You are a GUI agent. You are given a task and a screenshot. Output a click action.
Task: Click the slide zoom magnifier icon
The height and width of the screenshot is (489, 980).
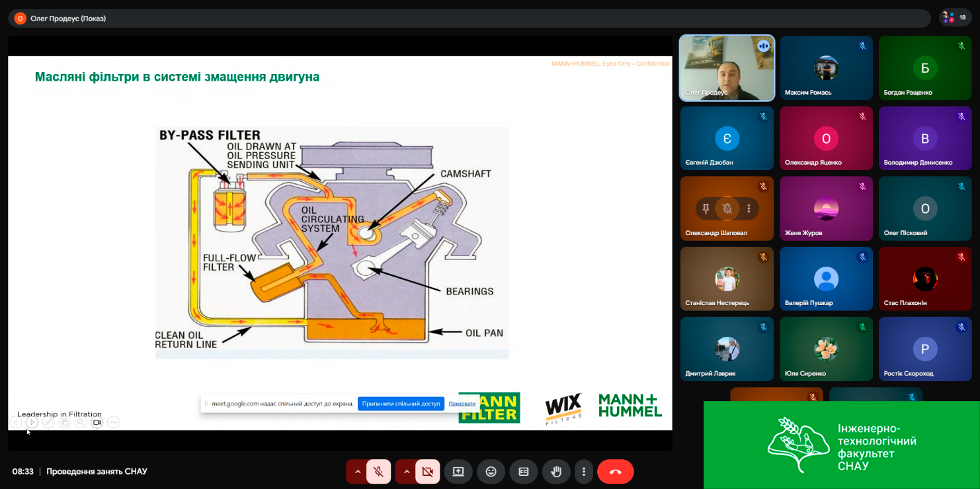coord(81,422)
